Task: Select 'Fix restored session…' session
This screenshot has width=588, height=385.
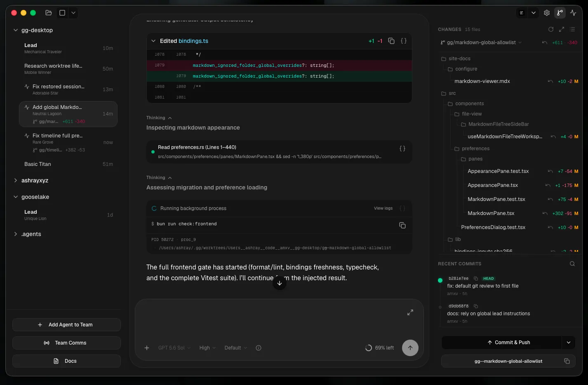Action: point(68,90)
